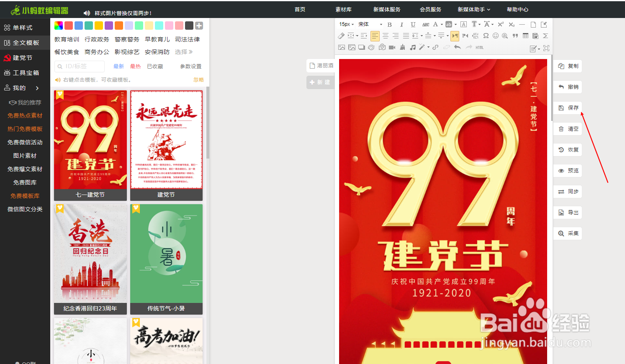Insert a table

pos(525,36)
